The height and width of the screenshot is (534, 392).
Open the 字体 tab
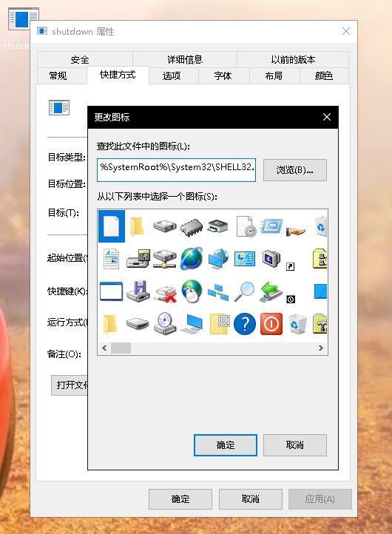coord(224,75)
